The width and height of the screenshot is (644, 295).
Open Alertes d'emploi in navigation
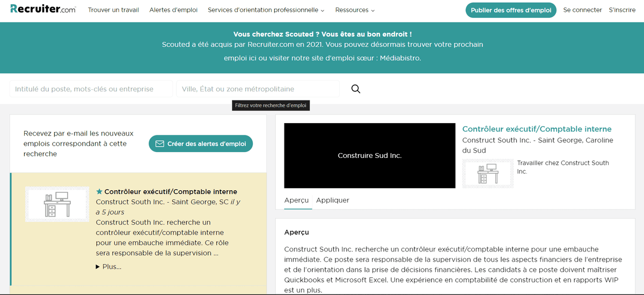coord(173,10)
